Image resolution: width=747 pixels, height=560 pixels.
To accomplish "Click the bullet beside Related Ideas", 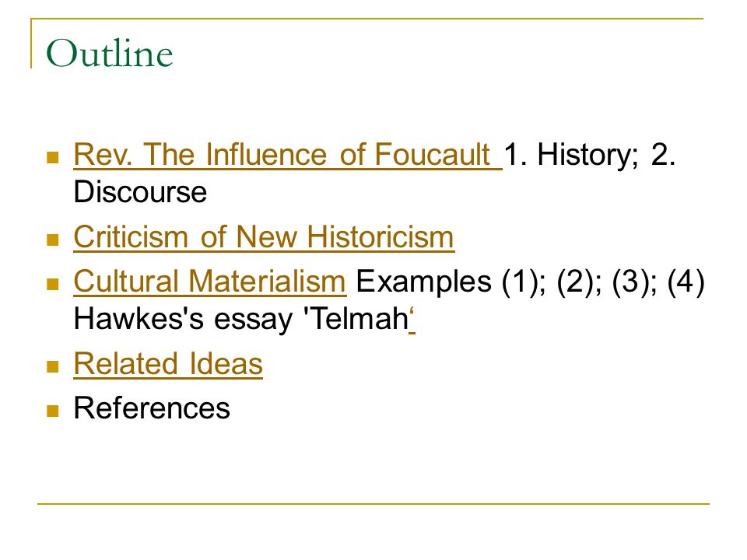I will (x=52, y=366).
